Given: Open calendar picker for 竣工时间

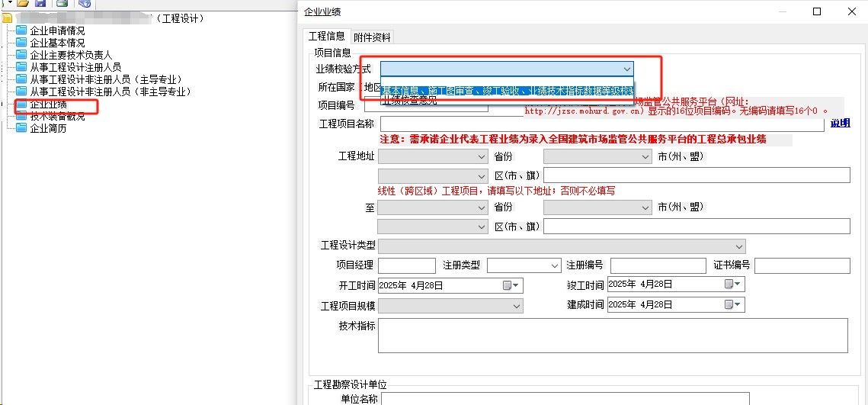Looking at the screenshot, I should [x=732, y=284].
